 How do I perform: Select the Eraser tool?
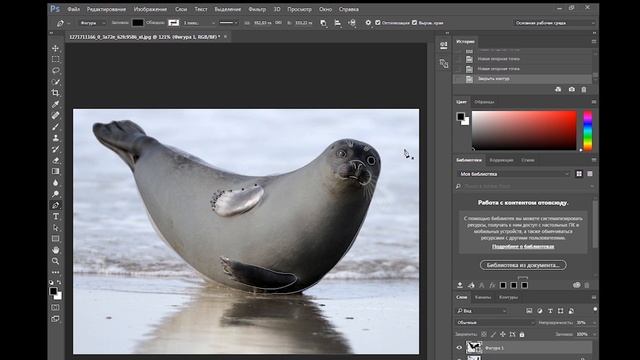click(x=56, y=160)
